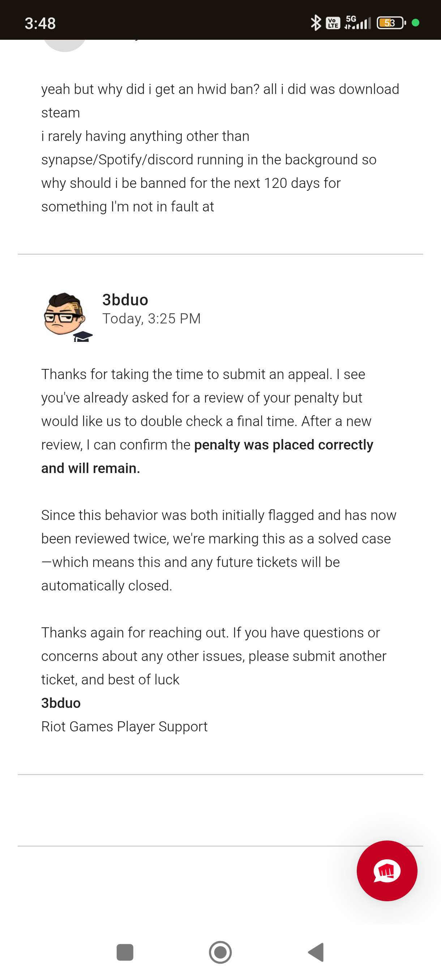Tap the 5G signal strength icon
The height and width of the screenshot is (980, 441).
(x=357, y=23)
